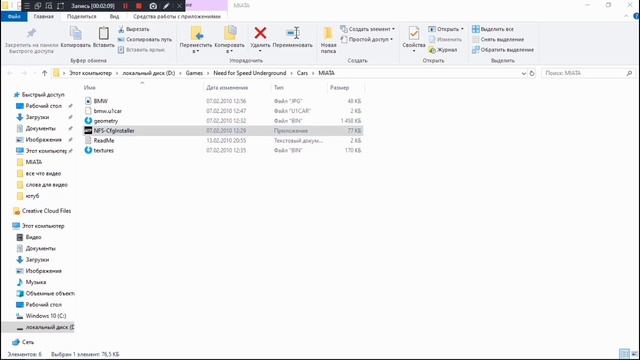Select the textures BIN file
640x360 pixels.
[223, 150]
